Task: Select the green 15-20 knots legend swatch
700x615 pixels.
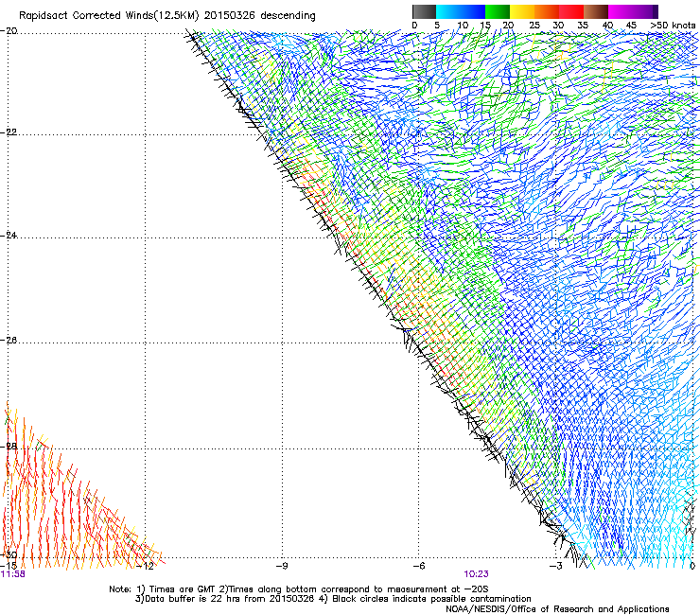Action: pyautogui.click(x=498, y=11)
